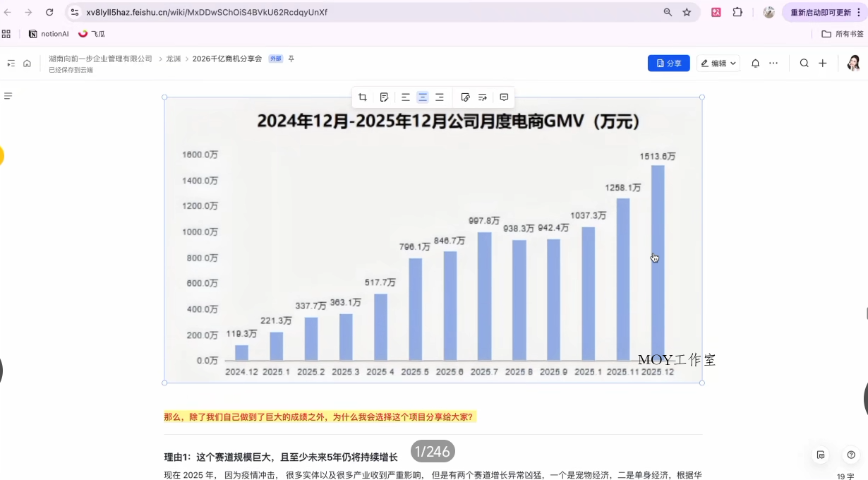The width and height of the screenshot is (868, 480).
Task: Open the image annotation (edit) tool
Action: click(x=383, y=97)
